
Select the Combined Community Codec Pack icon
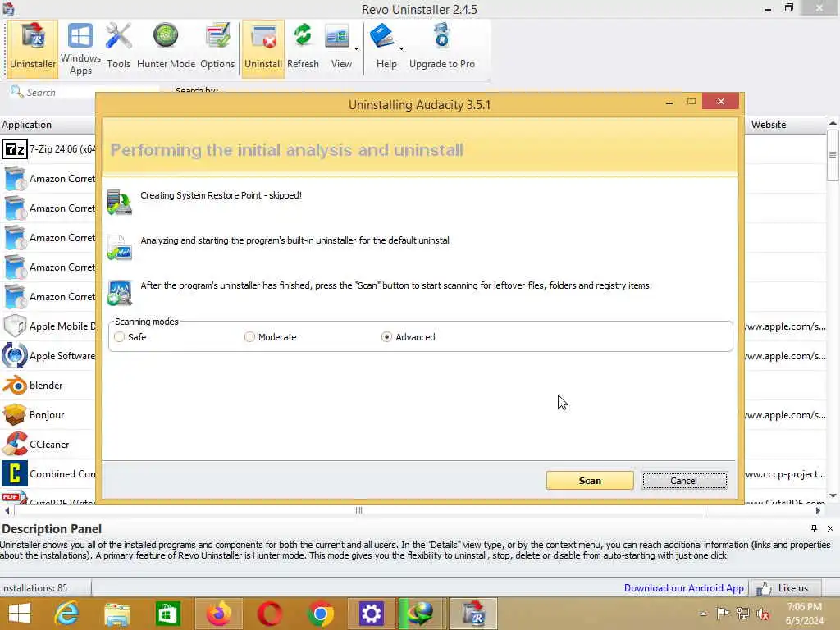[x=15, y=473]
